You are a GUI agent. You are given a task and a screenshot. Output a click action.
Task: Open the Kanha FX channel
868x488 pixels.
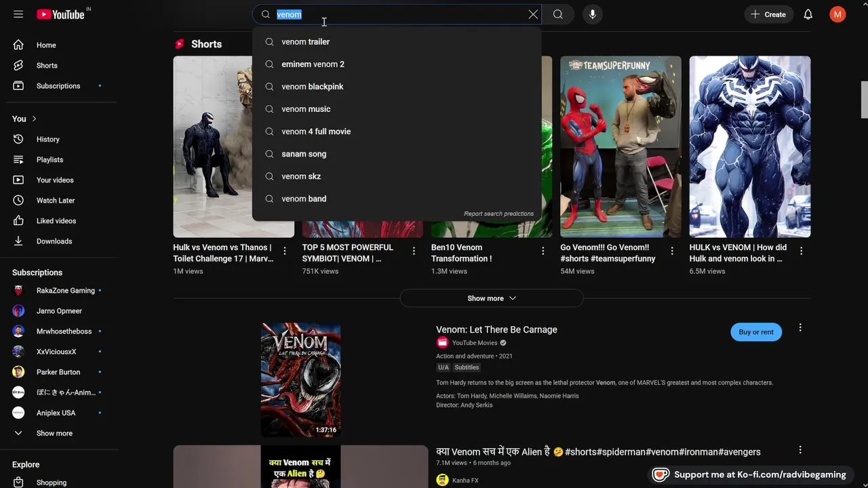(465, 481)
